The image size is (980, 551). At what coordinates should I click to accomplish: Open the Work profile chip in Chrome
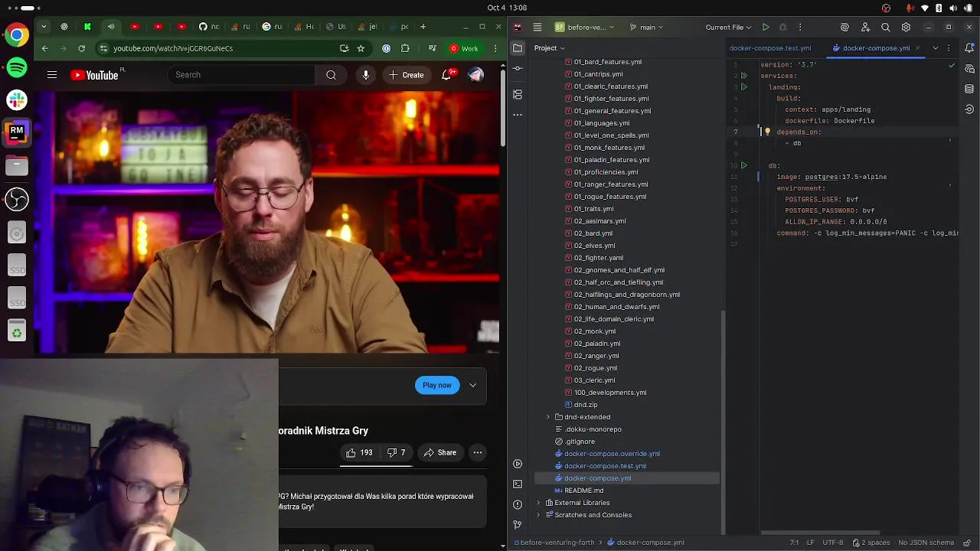(464, 48)
